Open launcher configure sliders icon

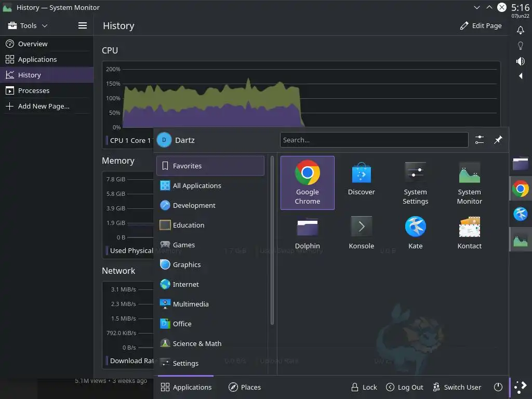pos(480,140)
